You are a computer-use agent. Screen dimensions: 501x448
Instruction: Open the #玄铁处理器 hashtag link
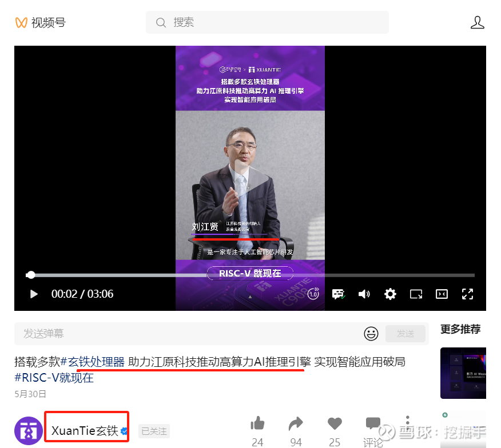coord(92,362)
